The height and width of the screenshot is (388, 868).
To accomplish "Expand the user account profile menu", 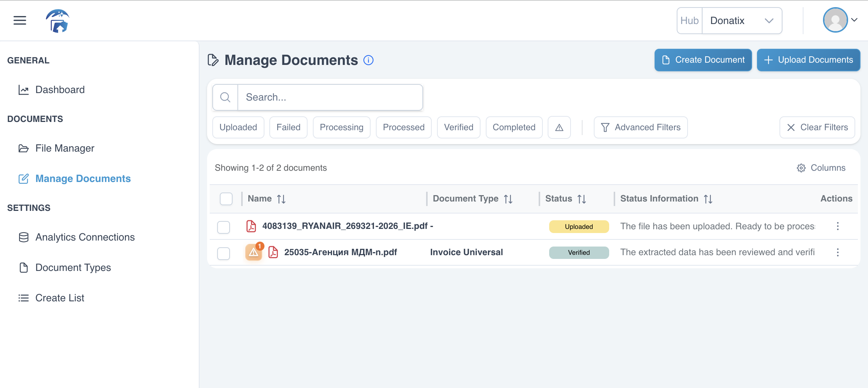I will (x=841, y=20).
